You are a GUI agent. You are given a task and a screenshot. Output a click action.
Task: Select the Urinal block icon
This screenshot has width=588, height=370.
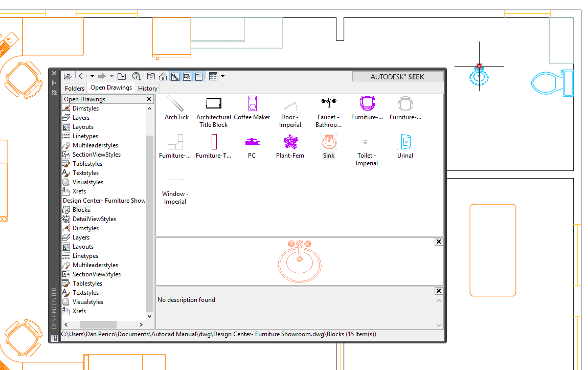pos(405,142)
